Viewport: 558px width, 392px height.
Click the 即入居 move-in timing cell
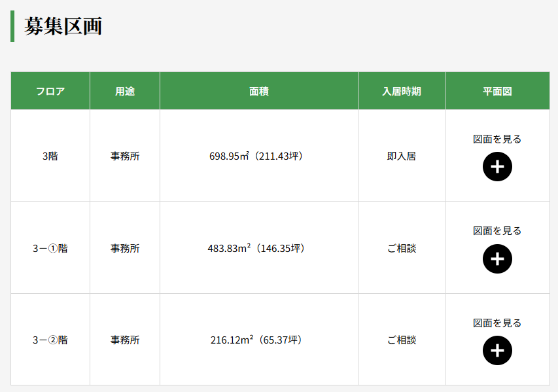click(x=401, y=156)
